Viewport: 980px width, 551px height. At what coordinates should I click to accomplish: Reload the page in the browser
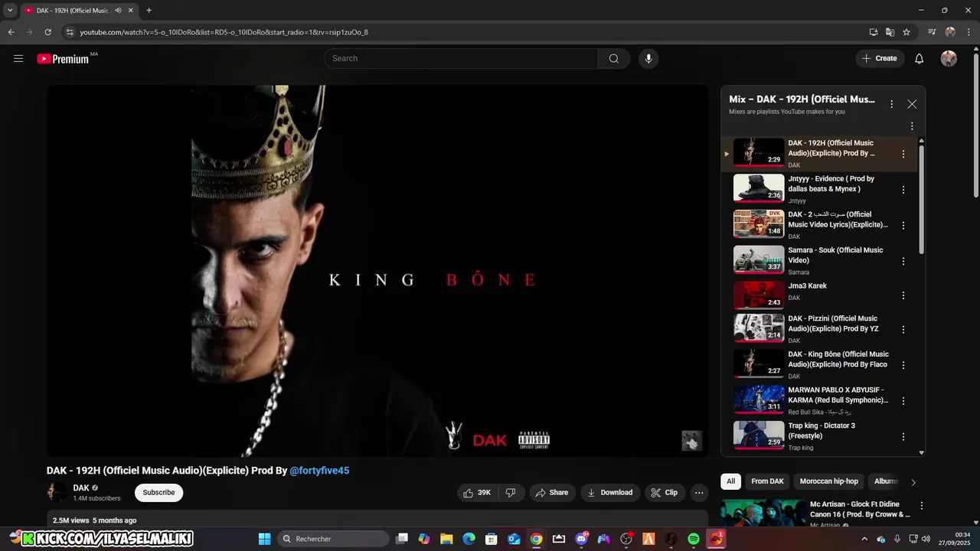47,32
